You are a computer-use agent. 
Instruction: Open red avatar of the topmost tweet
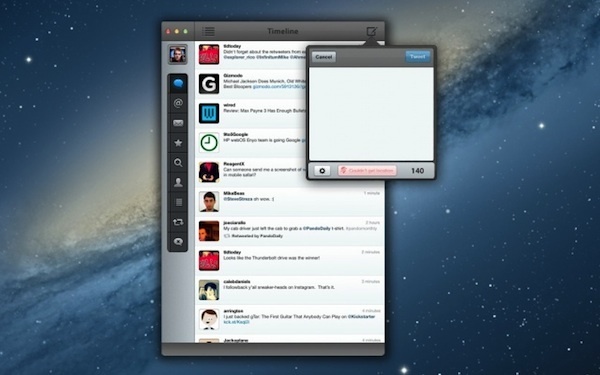click(x=209, y=54)
